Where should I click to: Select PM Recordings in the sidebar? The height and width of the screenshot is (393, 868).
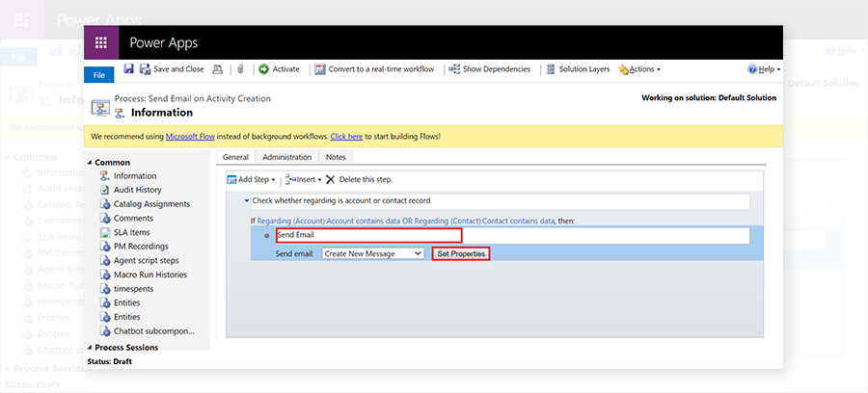coord(141,246)
